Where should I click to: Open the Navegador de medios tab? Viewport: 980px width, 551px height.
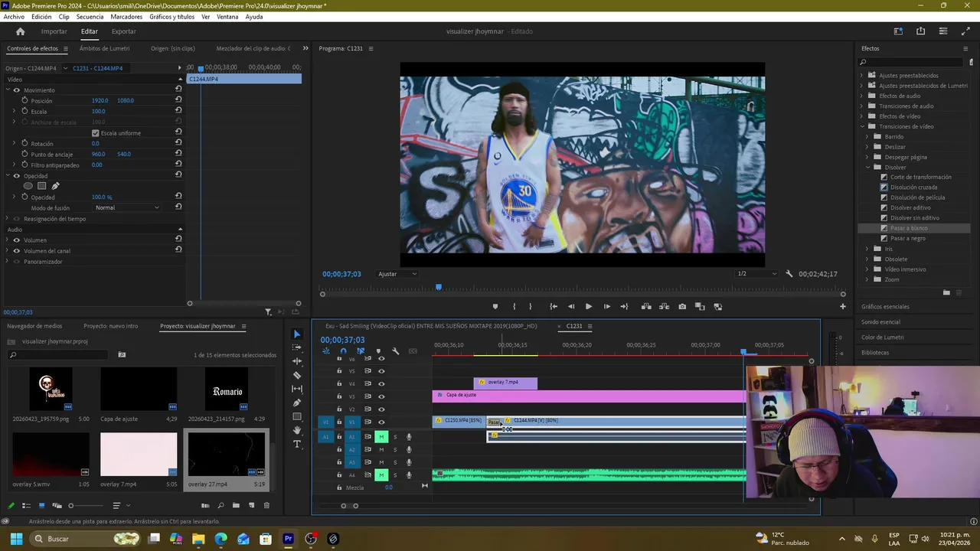(34, 326)
